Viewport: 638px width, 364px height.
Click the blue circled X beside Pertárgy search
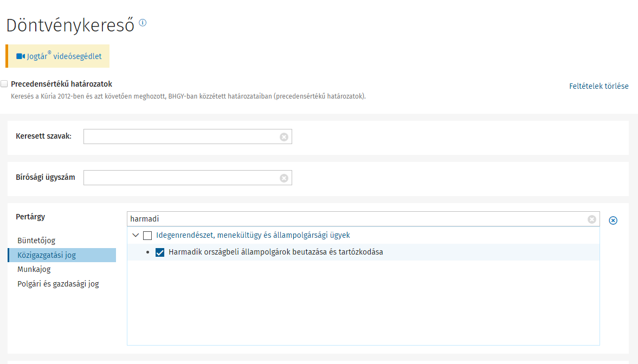pyautogui.click(x=613, y=220)
